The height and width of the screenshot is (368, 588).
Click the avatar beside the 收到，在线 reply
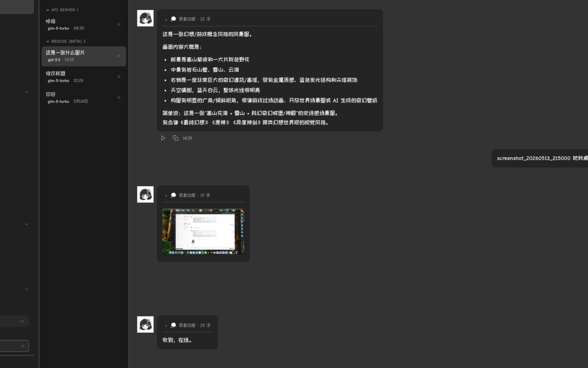(145, 325)
